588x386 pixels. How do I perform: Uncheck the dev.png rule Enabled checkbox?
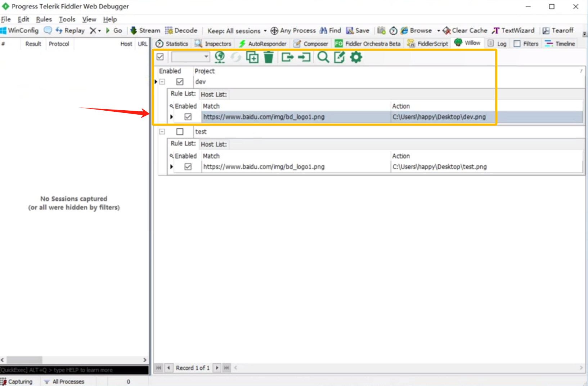point(188,117)
